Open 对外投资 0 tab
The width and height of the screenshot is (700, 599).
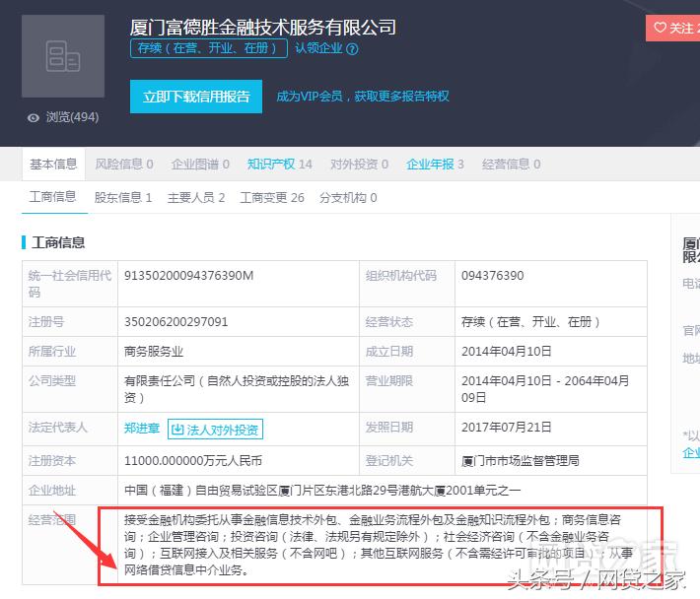coord(360,165)
